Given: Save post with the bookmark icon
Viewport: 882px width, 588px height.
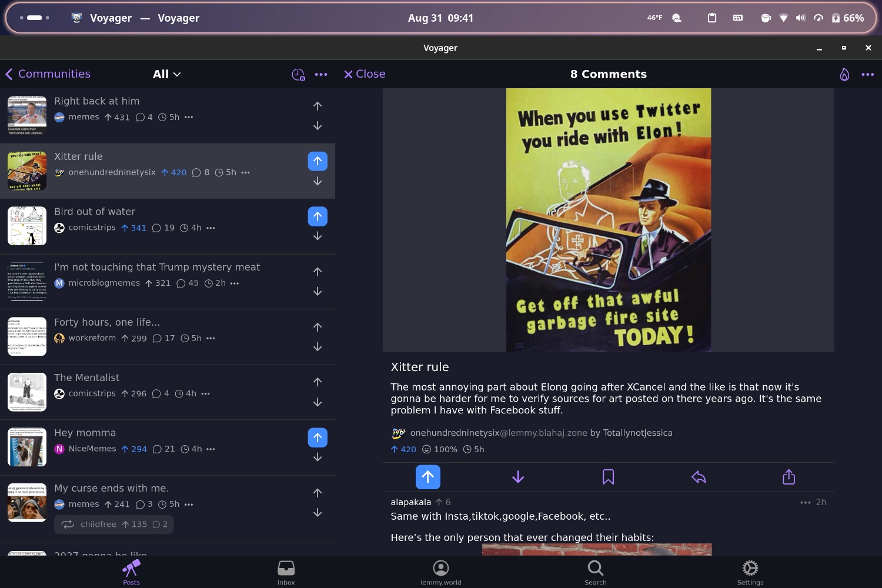Looking at the screenshot, I should click(609, 477).
